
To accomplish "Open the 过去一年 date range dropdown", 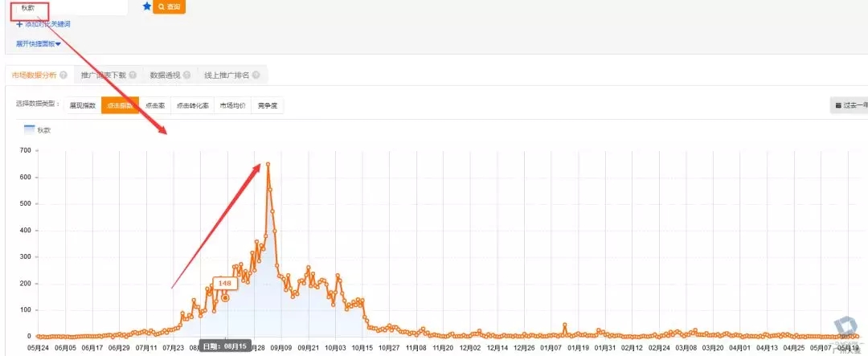I will (854, 105).
